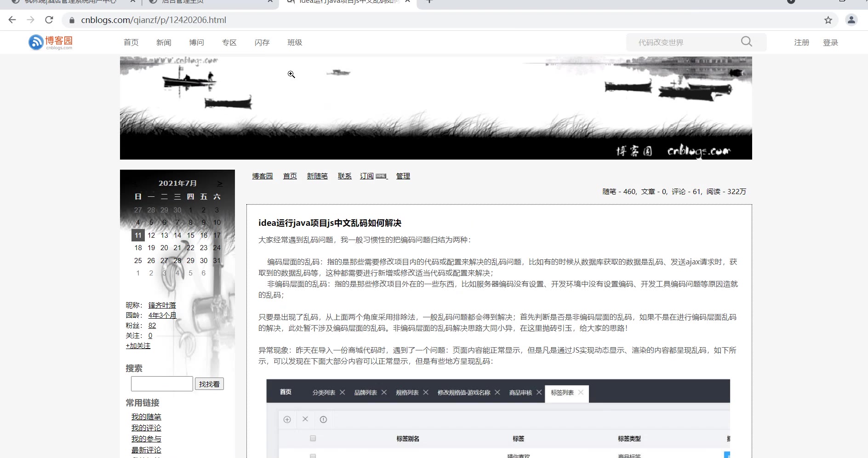Go back with the browser back arrow
This screenshot has width=868, height=458.
(x=12, y=20)
